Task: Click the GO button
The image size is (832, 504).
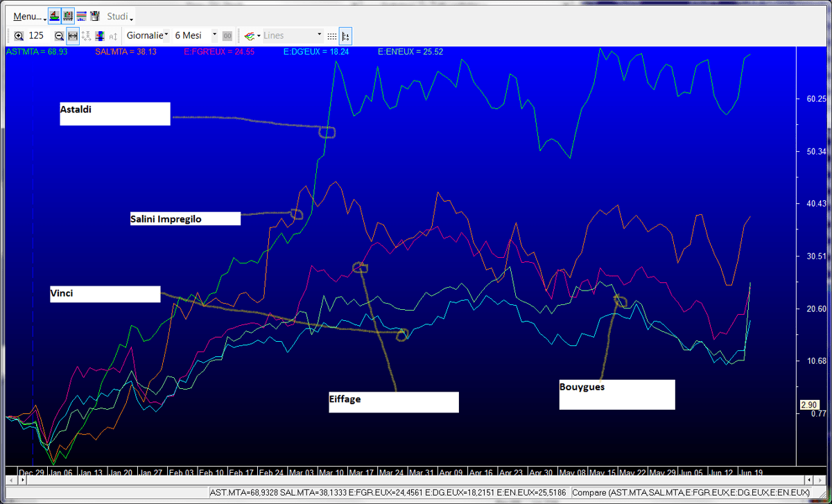Action: click(227, 35)
